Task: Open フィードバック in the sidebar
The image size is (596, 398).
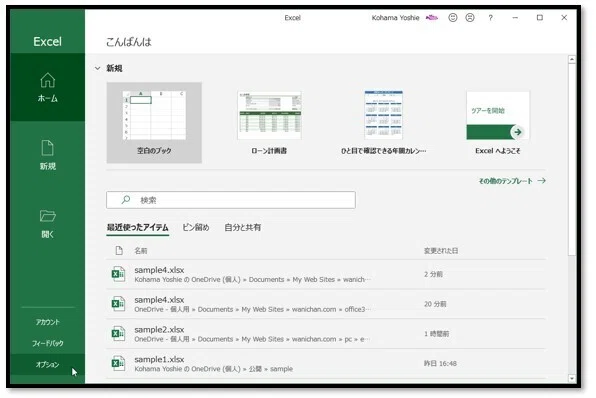Action: point(48,343)
